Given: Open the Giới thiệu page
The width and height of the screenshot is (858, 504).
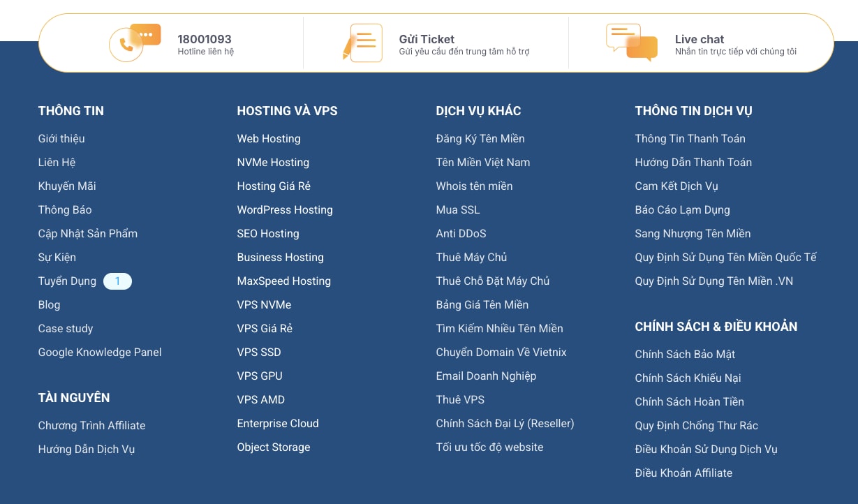Looking at the screenshot, I should [61, 138].
